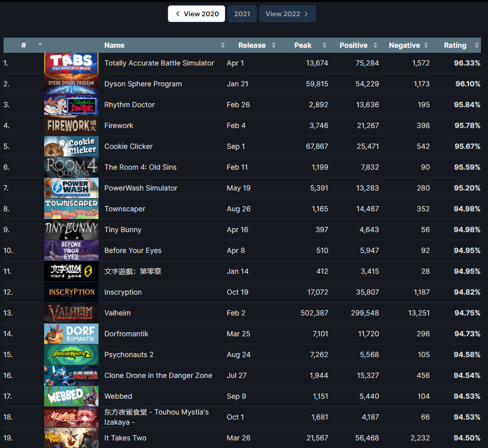Sort table by Rating column
Viewport: 488px width, 448px height.
(x=455, y=45)
